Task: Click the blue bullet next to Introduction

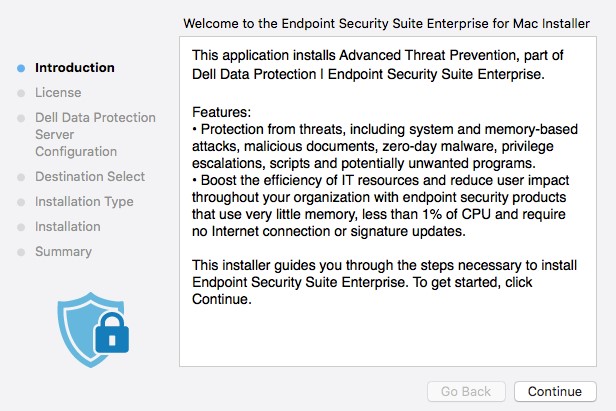Action: (x=21, y=68)
